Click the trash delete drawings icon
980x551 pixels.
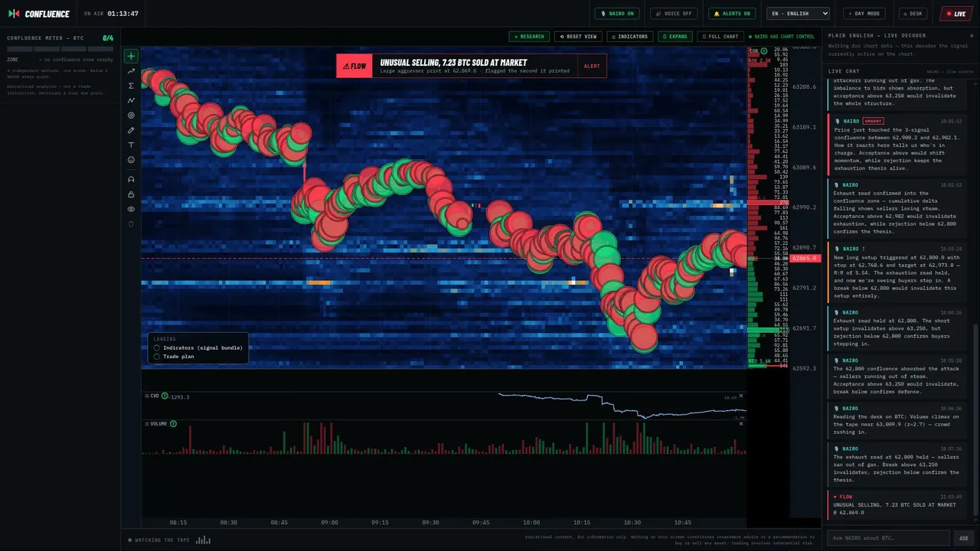131,224
